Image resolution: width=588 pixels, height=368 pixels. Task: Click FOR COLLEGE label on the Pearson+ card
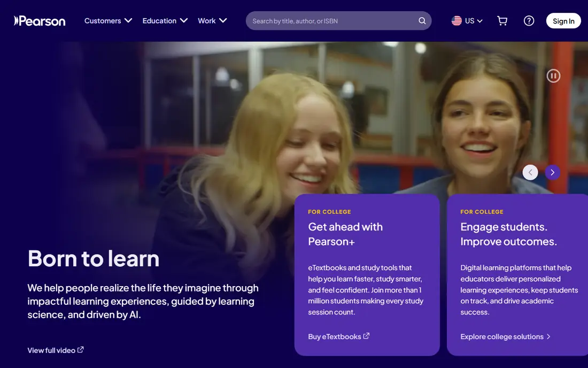(x=329, y=212)
